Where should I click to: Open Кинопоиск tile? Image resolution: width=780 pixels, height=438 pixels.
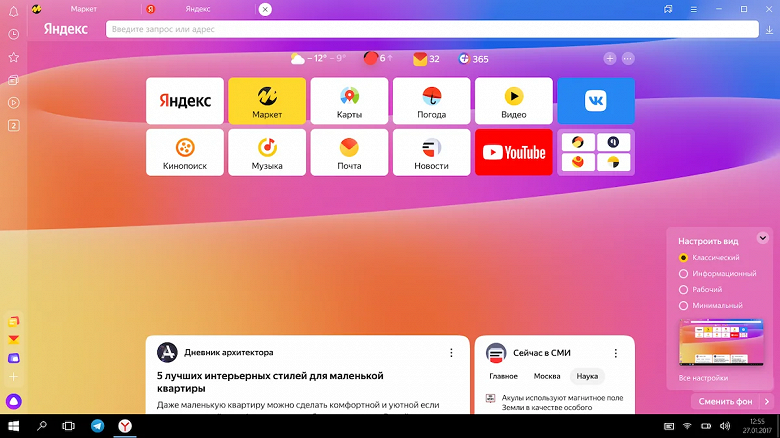point(185,152)
